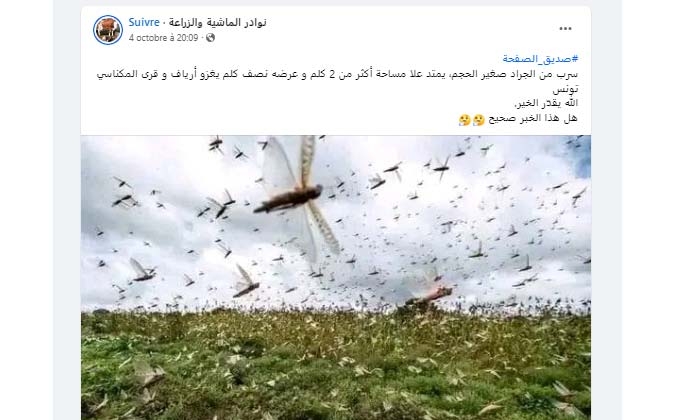
Task: Click the reddish locust near the grass
Action: click(433, 295)
